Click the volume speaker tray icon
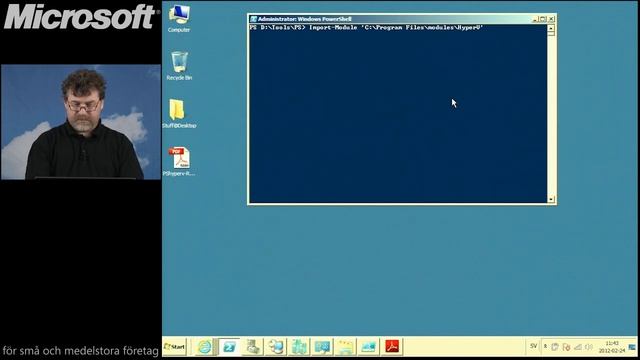 (x=589, y=347)
